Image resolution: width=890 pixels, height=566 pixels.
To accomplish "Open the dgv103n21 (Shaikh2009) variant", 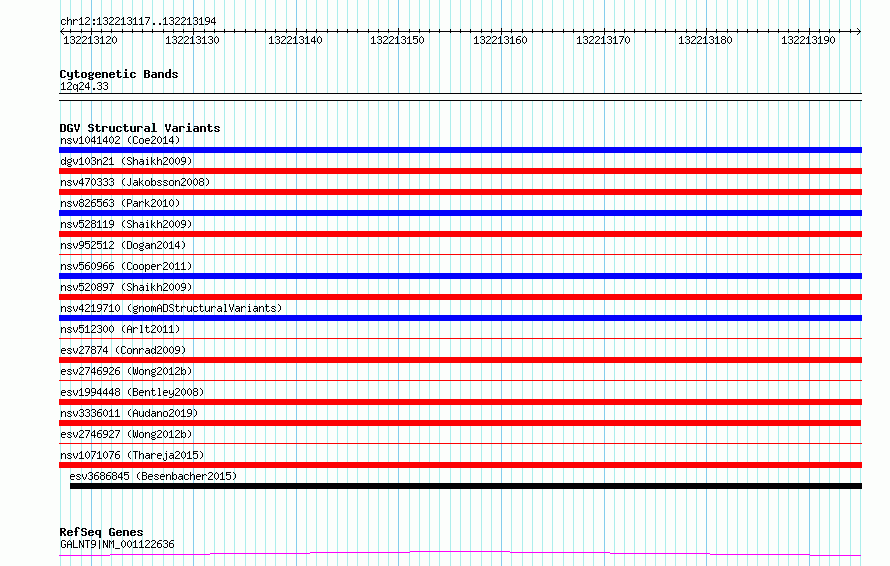I will pos(126,161).
